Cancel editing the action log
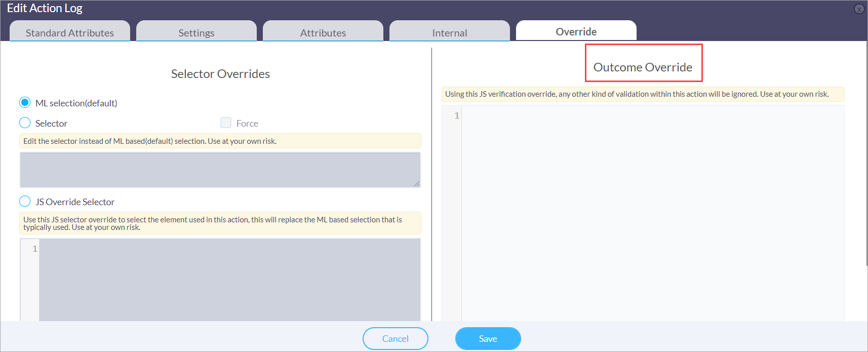This screenshot has height=352, width=868. pyautogui.click(x=396, y=338)
